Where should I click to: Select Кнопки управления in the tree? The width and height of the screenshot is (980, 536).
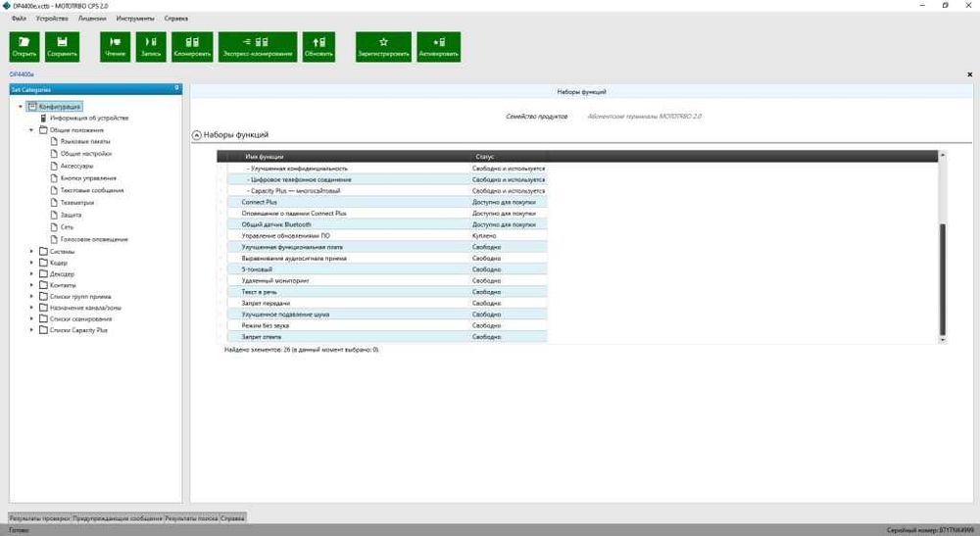coord(88,178)
